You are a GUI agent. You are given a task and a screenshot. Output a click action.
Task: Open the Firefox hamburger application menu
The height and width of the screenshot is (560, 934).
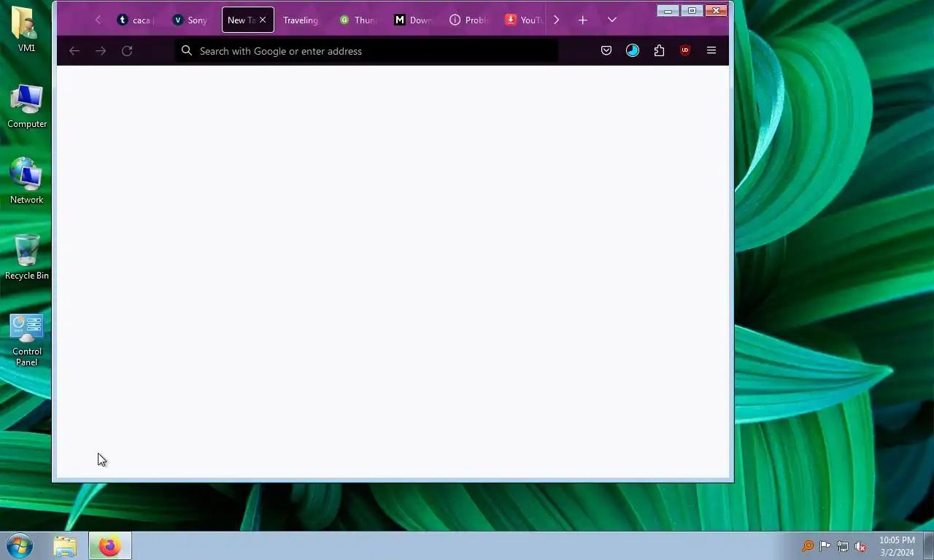(x=711, y=50)
